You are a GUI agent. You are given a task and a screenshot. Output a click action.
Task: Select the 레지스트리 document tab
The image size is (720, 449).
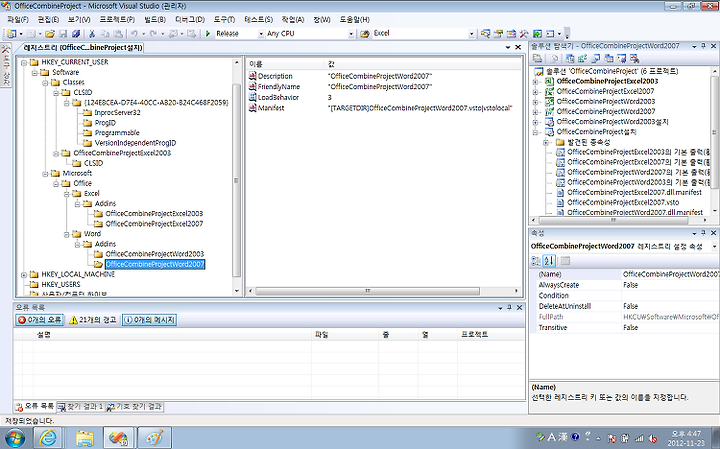click(83, 47)
